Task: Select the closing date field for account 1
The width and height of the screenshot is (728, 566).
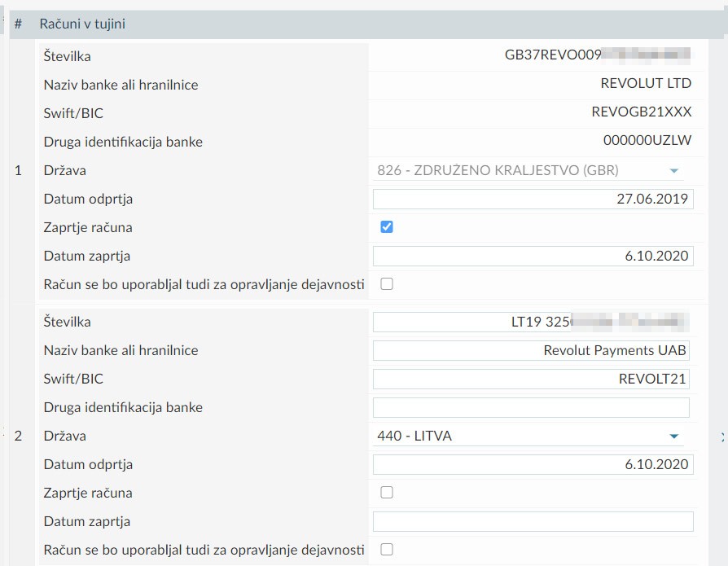Action: 533,256
